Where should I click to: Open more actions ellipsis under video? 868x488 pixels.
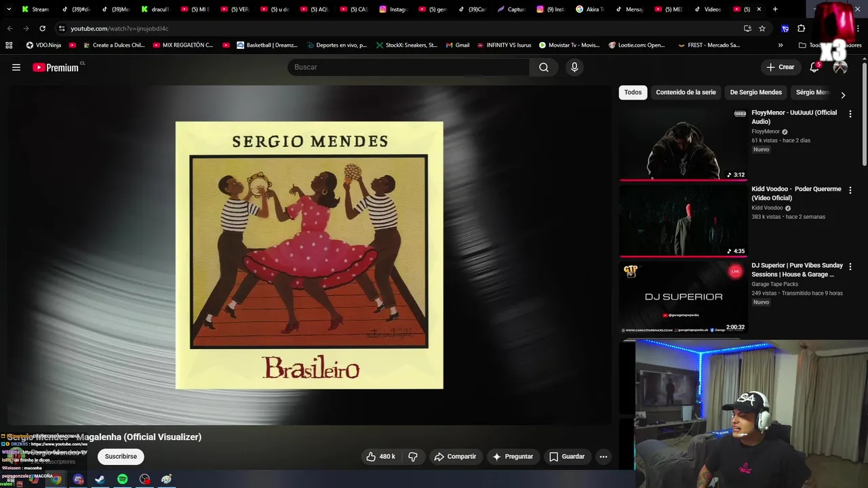click(x=603, y=457)
